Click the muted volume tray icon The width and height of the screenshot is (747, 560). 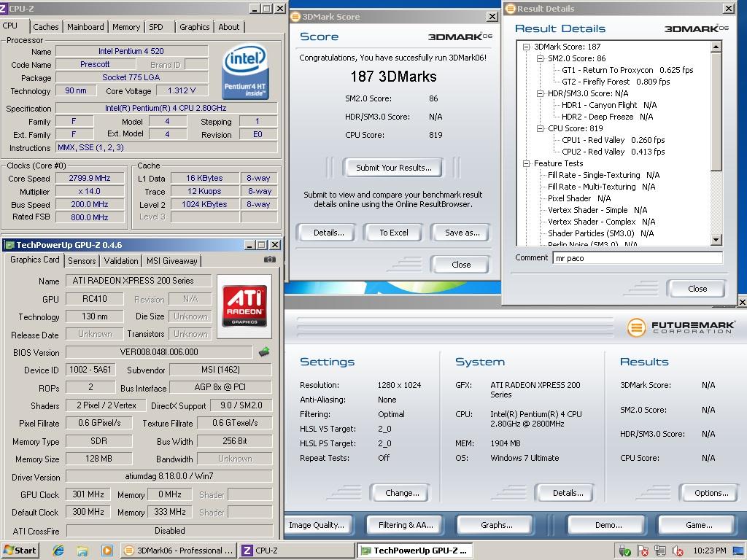(677, 551)
